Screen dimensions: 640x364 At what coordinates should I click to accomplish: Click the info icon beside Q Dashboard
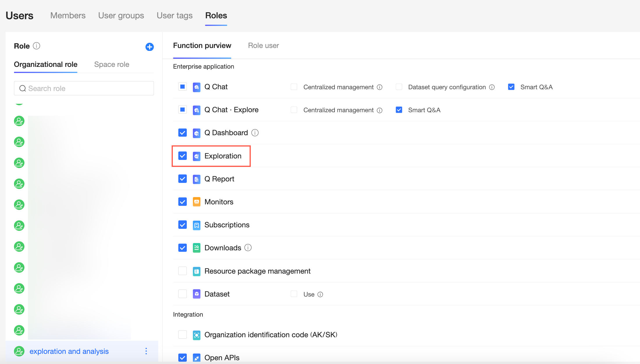pyautogui.click(x=255, y=133)
